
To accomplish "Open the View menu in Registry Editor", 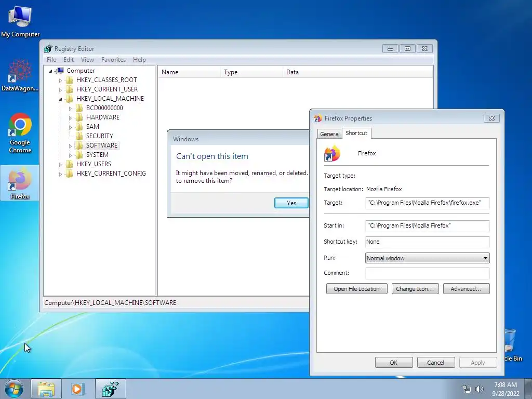I will point(87,60).
